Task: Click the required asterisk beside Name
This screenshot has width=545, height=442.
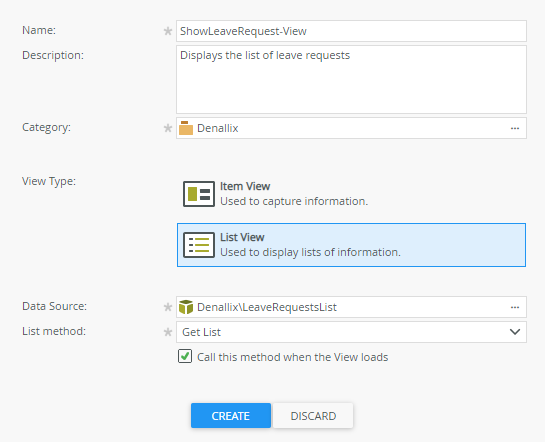Action: tap(168, 31)
